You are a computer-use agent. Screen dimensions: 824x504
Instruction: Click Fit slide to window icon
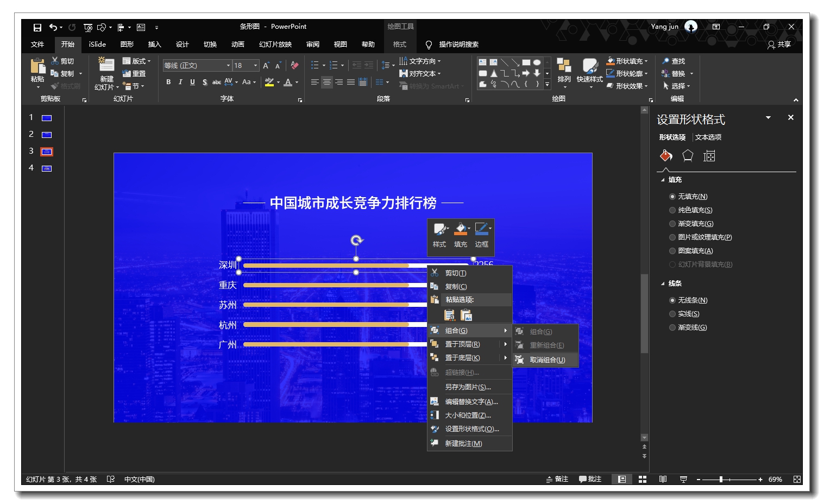click(797, 479)
